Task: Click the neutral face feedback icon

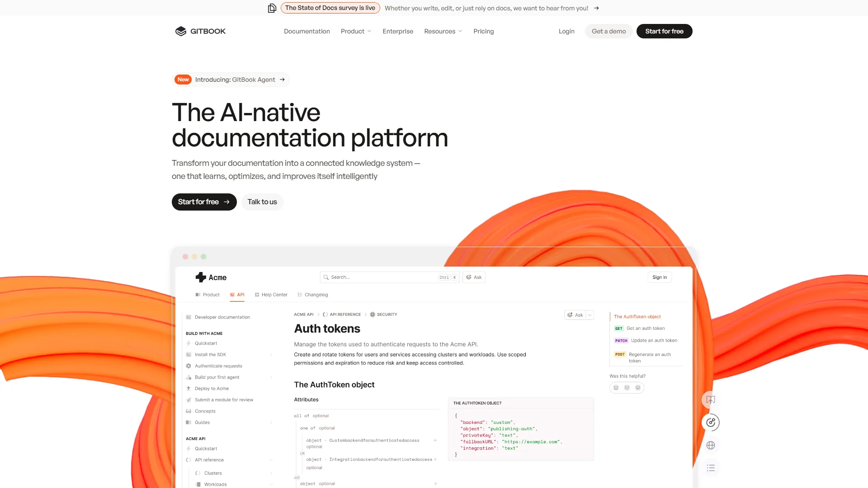Action: [627, 388]
